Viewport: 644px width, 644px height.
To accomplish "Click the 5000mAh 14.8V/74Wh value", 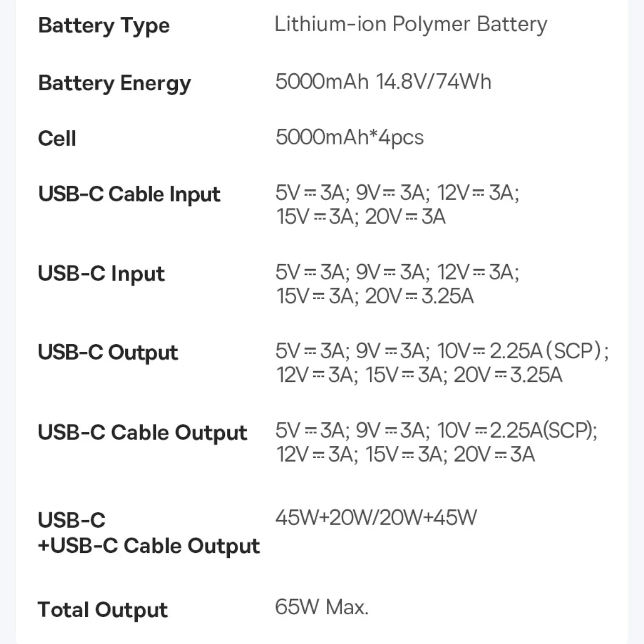I will click(x=383, y=82).
